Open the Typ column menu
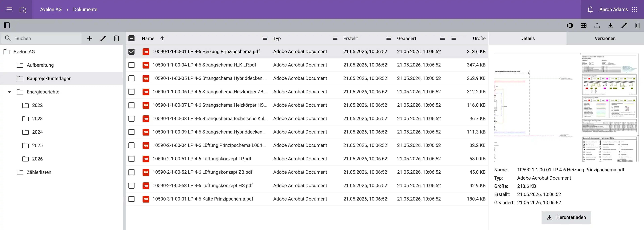644x230 pixels. [335, 39]
